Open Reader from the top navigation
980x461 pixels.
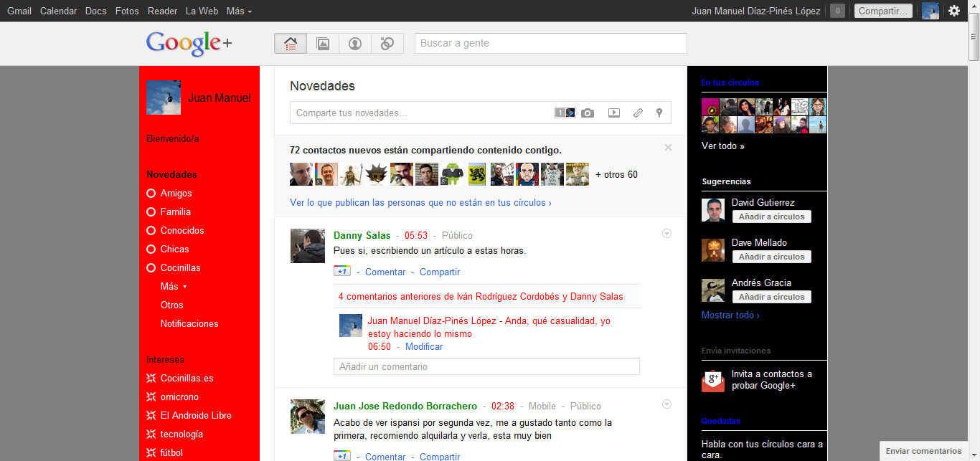[162, 11]
